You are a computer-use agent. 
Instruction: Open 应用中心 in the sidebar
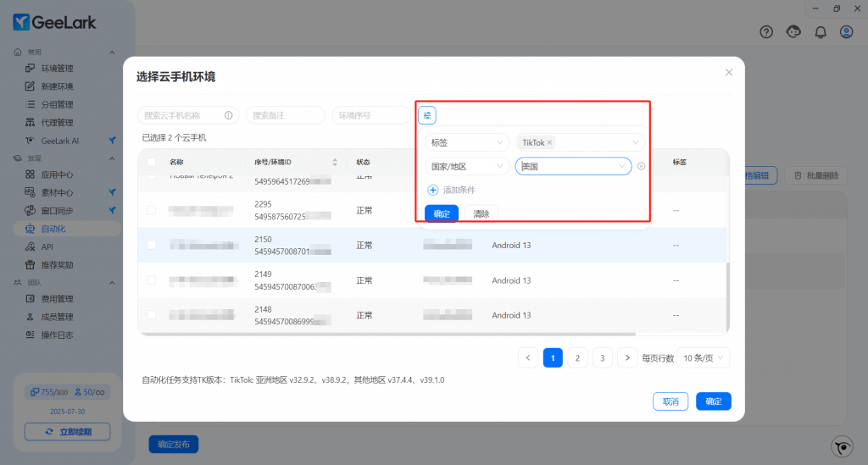(x=58, y=174)
